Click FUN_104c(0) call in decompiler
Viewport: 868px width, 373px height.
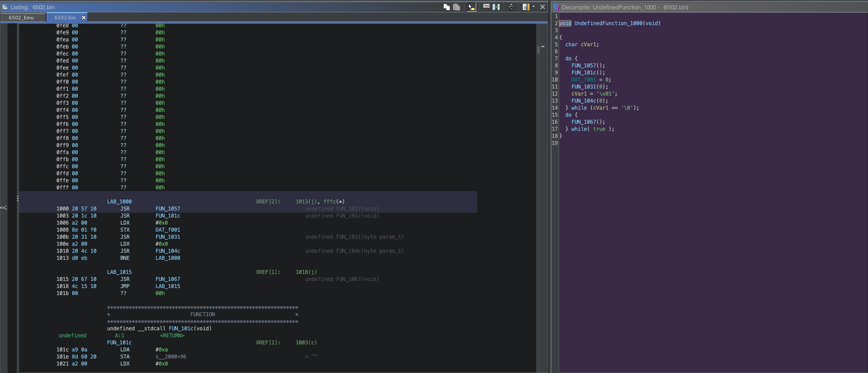[x=590, y=101]
